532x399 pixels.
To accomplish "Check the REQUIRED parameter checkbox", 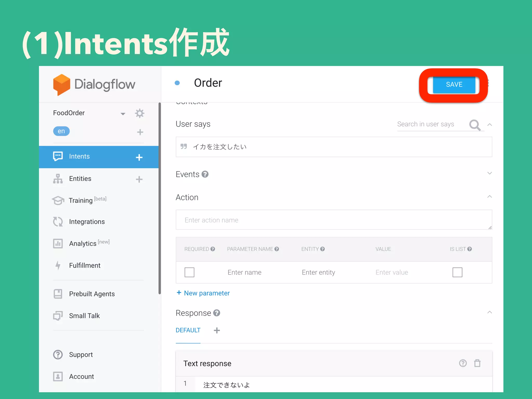I will tap(189, 272).
